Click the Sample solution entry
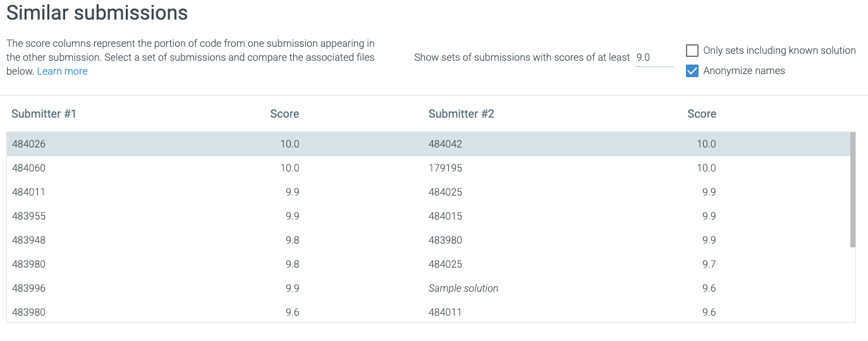This screenshot has height=341, width=868. (463, 288)
